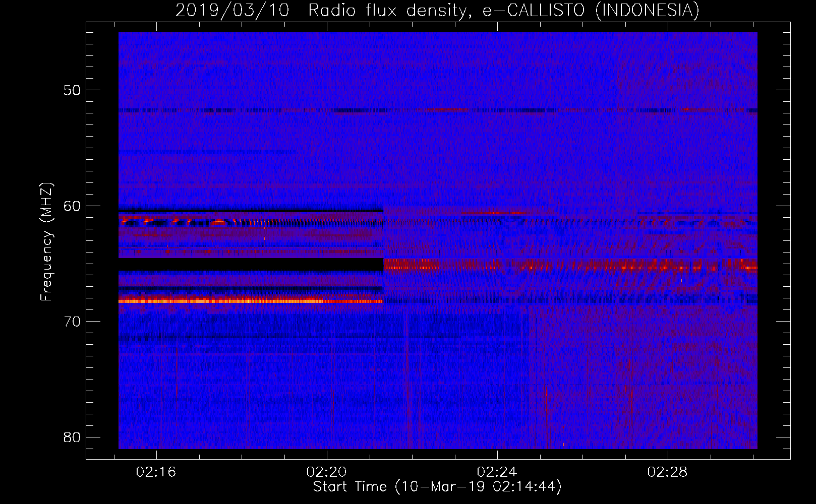Click the "Frequency (MHZ)" axis label
Screen dimensions: 816x504
tap(46, 242)
